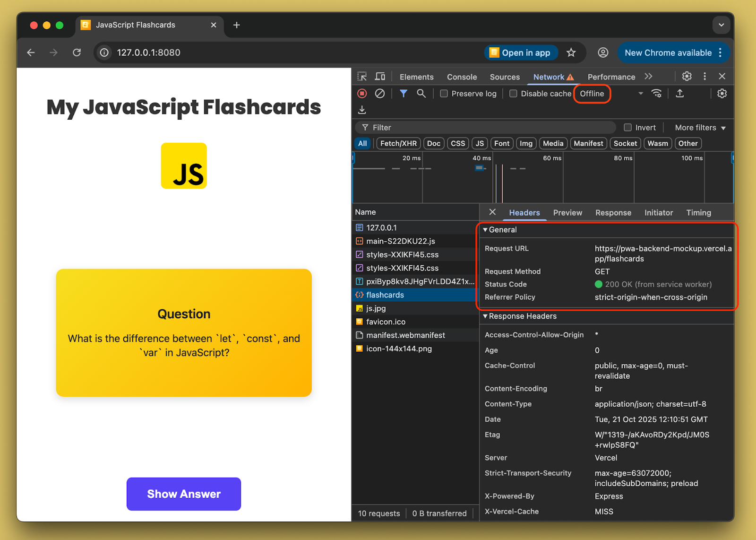756x540 pixels.
Task: Stop recording network log
Action: point(362,94)
